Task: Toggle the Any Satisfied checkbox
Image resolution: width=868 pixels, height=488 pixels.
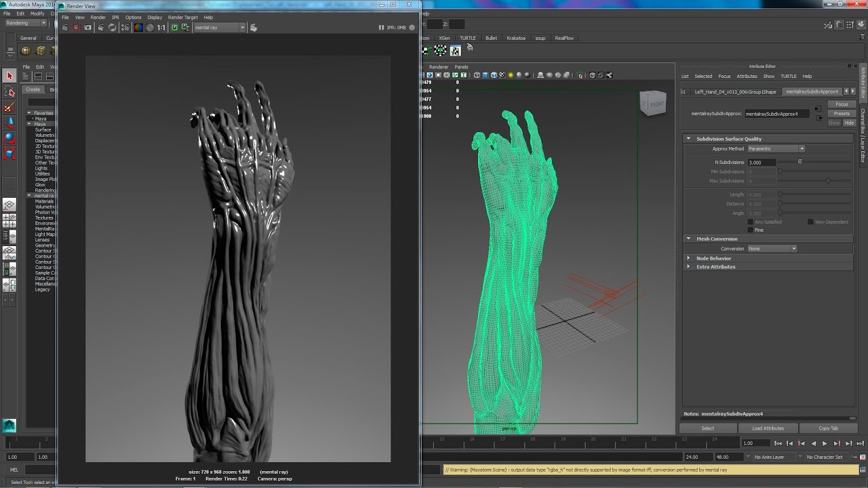Action: tap(750, 222)
